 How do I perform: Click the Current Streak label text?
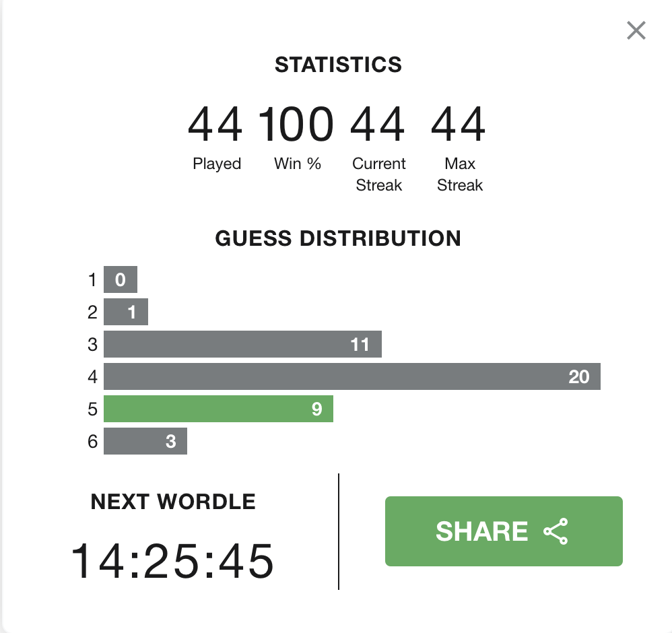point(379,174)
